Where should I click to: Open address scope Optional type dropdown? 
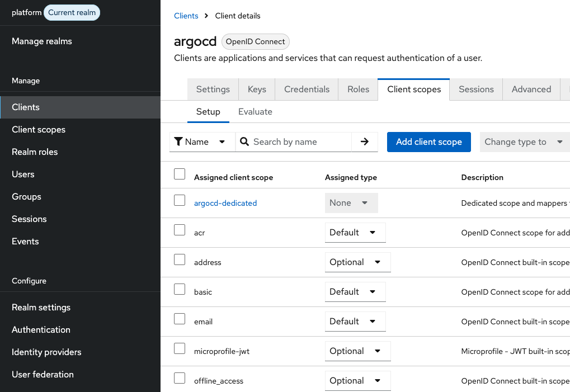click(357, 262)
